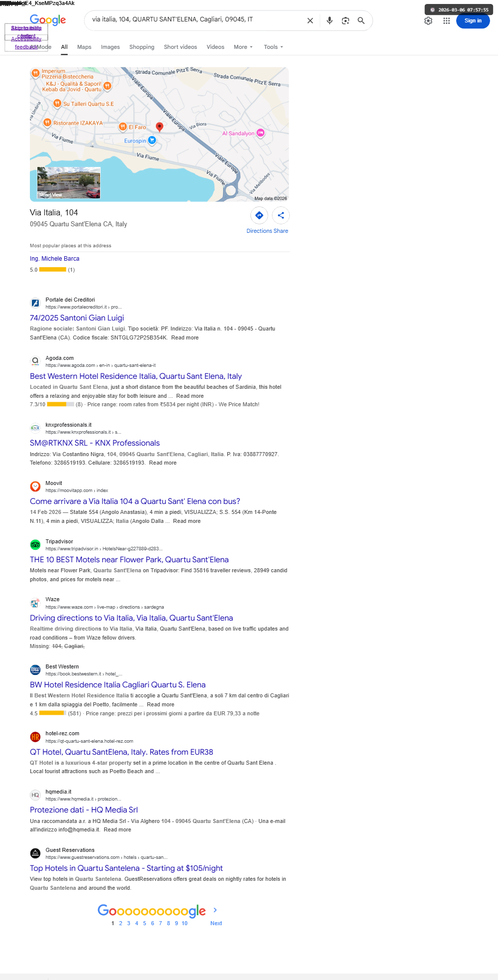Get directions to Via Italia 104
Viewport: 504px width, 980px height.
[x=259, y=215]
